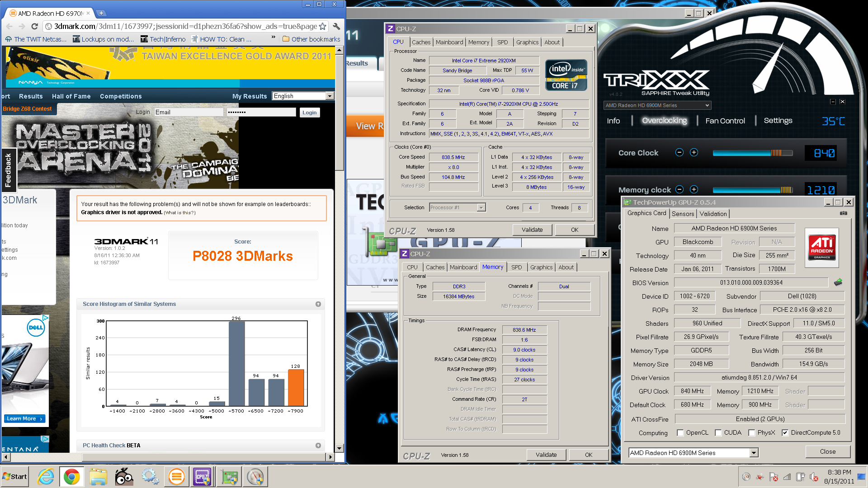The height and width of the screenshot is (488, 868).
Task: Click the Close button in GPU-Z
Action: pos(828,451)
